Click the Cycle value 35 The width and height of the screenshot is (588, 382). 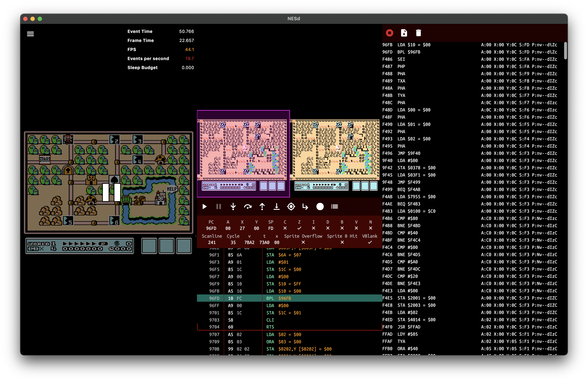(x=233, y=242)
